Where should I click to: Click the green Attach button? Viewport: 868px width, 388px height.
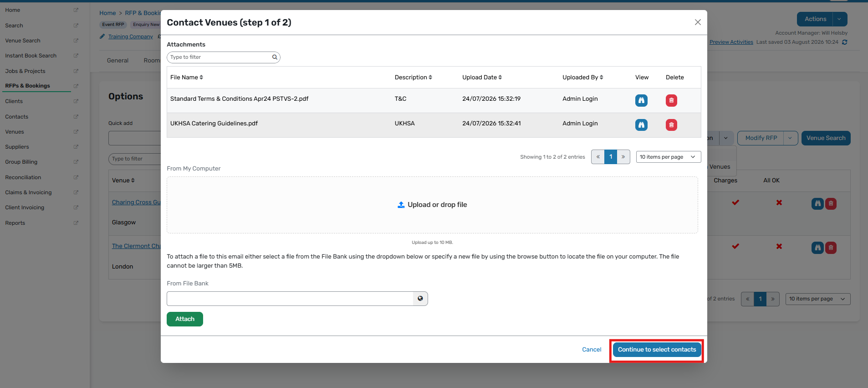(x=185, y=319)
